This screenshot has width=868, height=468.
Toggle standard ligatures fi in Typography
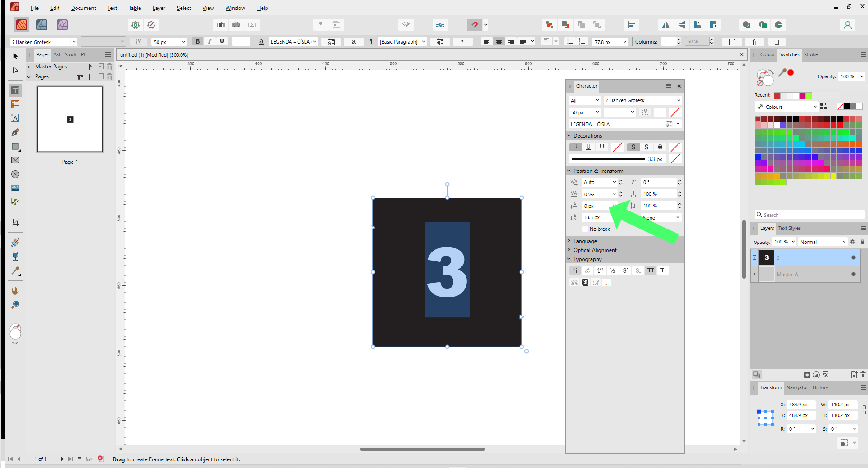click(x=574, y=270)
